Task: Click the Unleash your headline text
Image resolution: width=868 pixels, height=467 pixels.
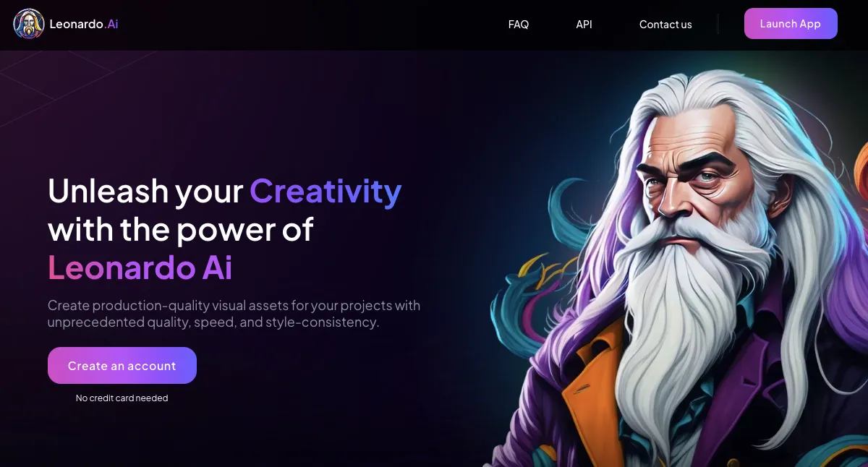Action: 145,191
